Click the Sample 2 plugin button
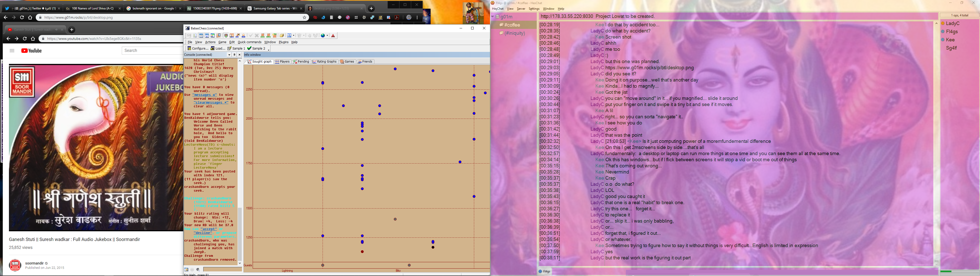Viewport: 980px width, 276px height. (256, 48)
